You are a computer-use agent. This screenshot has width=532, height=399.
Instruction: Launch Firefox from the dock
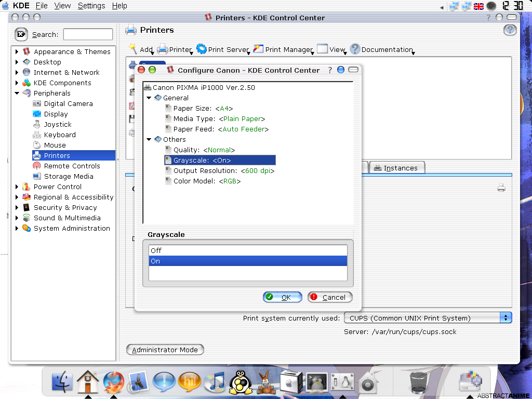[x=113, y=383]
